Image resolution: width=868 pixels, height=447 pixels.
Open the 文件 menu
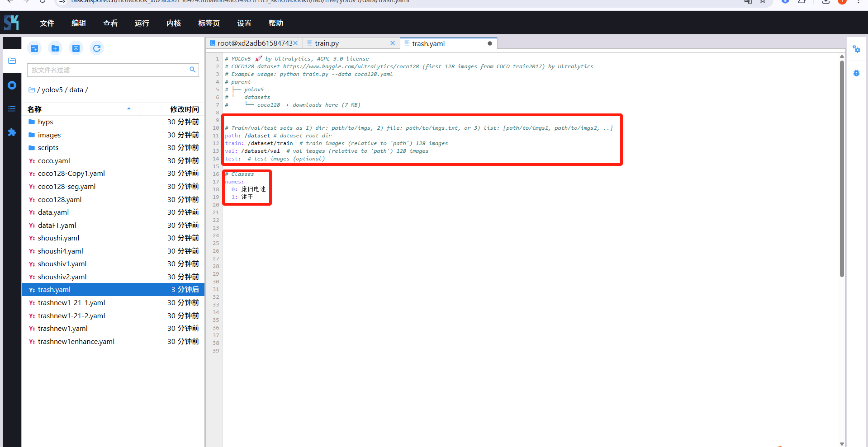coord(47,23)
